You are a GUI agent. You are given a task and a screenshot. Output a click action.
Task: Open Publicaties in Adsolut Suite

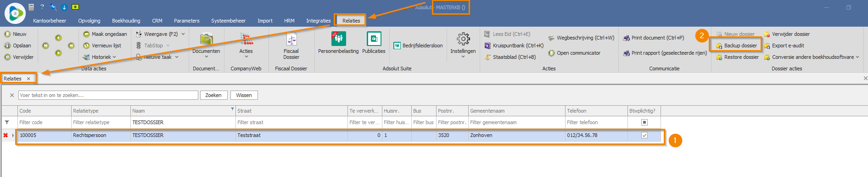[374, 39]
